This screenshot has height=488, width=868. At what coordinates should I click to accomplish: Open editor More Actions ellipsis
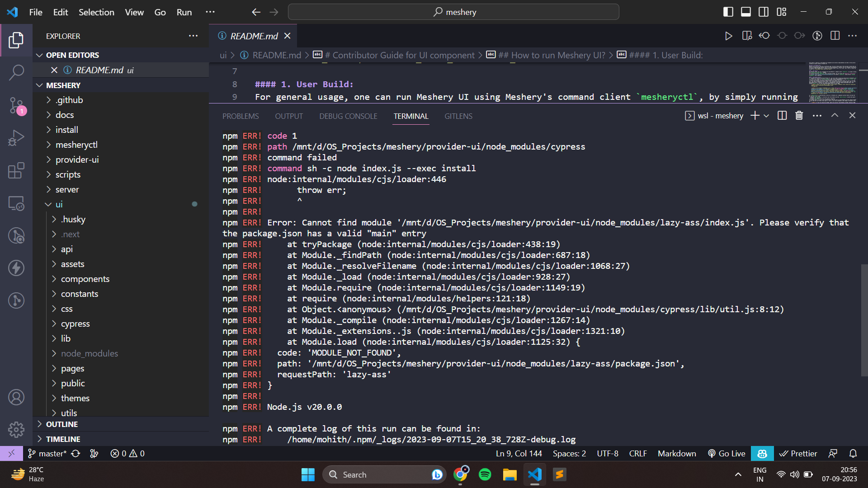pos(853,36)
